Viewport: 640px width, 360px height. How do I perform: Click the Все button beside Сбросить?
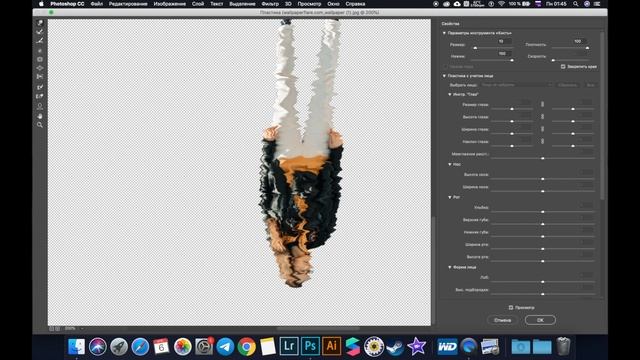click(590, 85)
